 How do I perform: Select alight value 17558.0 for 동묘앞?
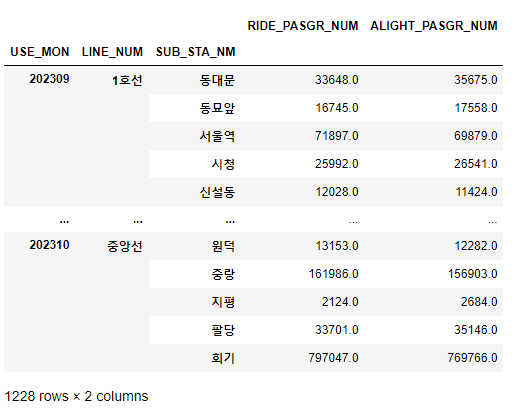(x=476, y=108)
